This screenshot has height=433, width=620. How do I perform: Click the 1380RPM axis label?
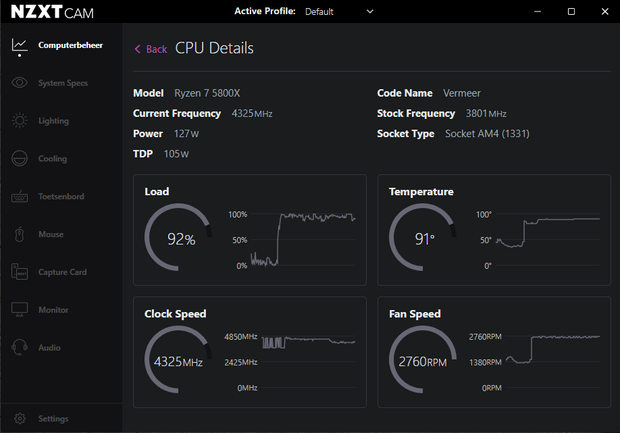tap(485, 363)
